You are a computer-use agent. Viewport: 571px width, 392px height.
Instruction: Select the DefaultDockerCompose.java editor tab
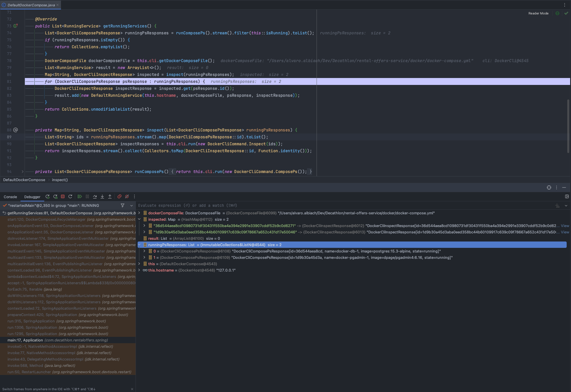pos(31,5)
